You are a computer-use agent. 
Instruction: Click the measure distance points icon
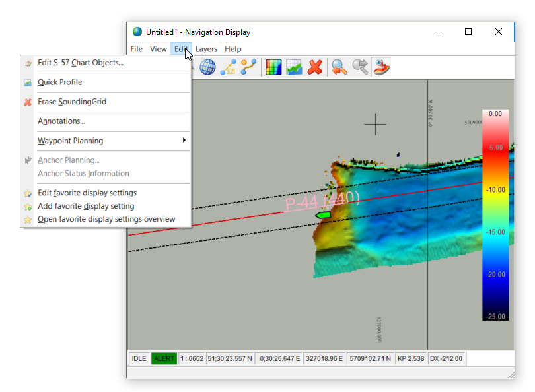click(229, 67)
